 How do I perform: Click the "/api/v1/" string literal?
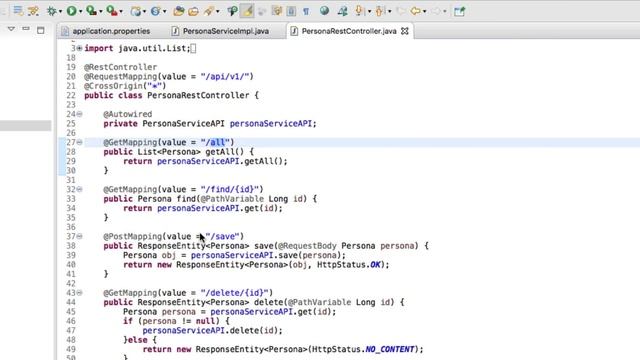pyautogui.click(x=225, y=76)
